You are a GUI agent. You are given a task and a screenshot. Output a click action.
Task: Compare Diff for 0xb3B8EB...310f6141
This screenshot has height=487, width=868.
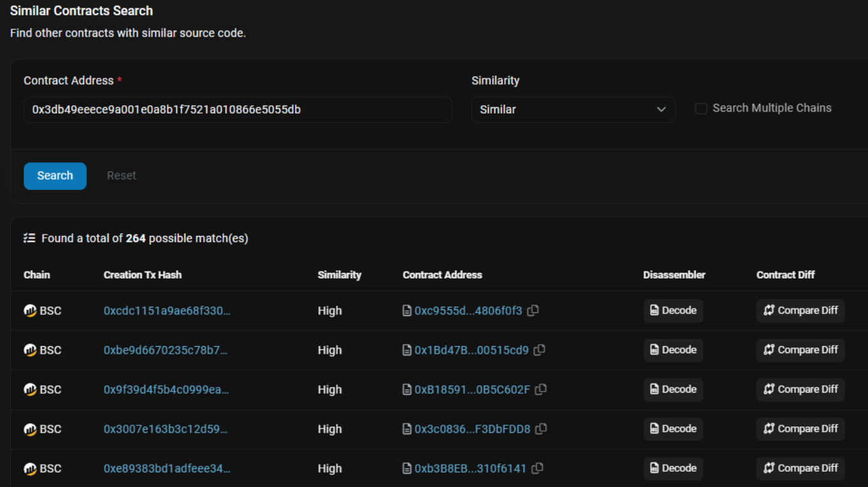click(x=800, y=469)
